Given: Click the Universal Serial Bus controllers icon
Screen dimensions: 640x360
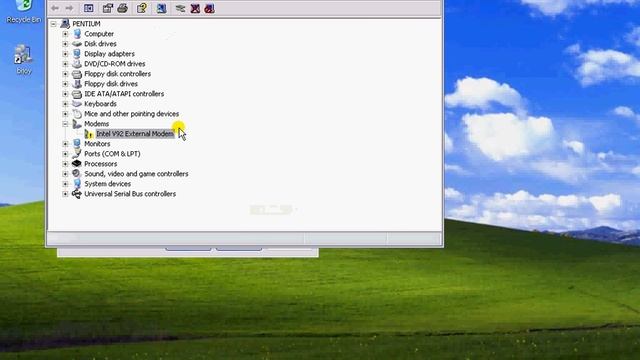Looking at the screenshot, I should pyautogui.click(x=77, y=194).
